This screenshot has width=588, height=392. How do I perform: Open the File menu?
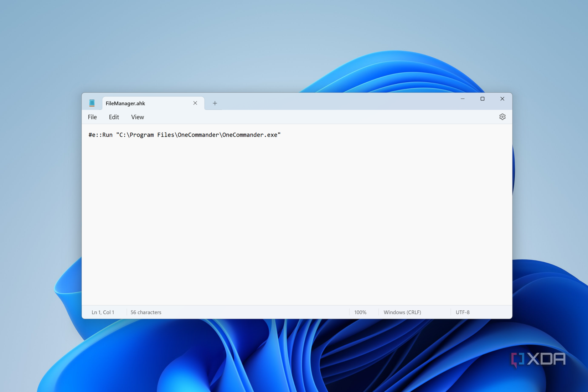92,117
